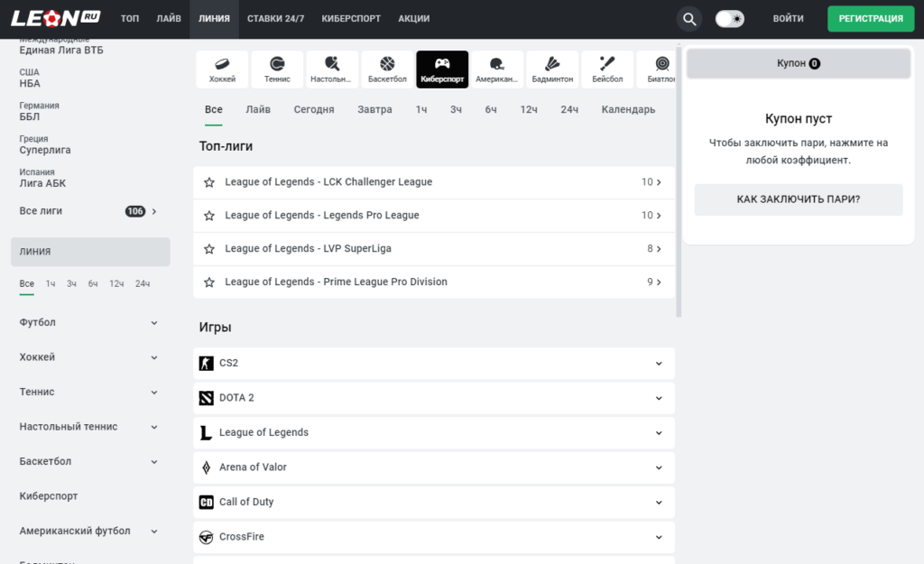The image size is (924, 564).
Task: Expand the Call of Duty chevron
Action: (659, 502)
